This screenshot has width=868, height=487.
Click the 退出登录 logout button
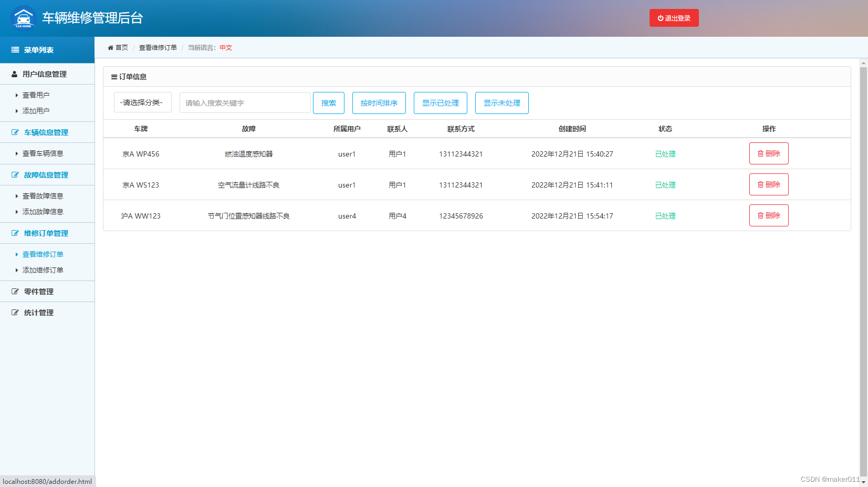(674, 18)
